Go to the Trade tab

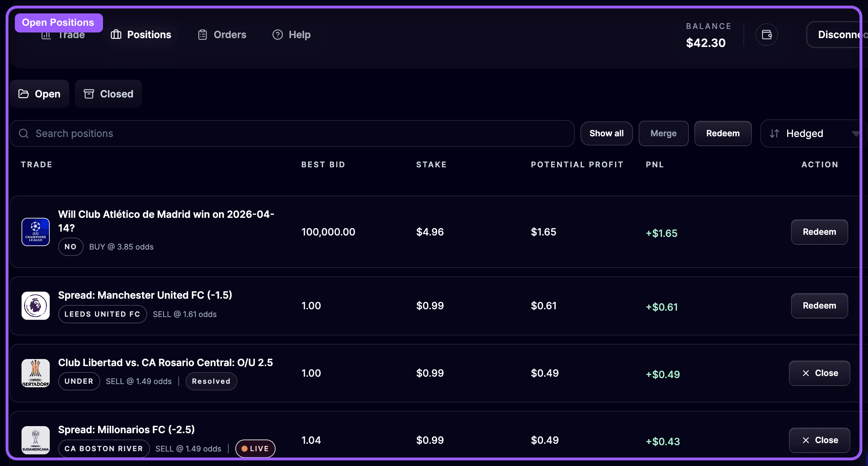pos(71,36)
